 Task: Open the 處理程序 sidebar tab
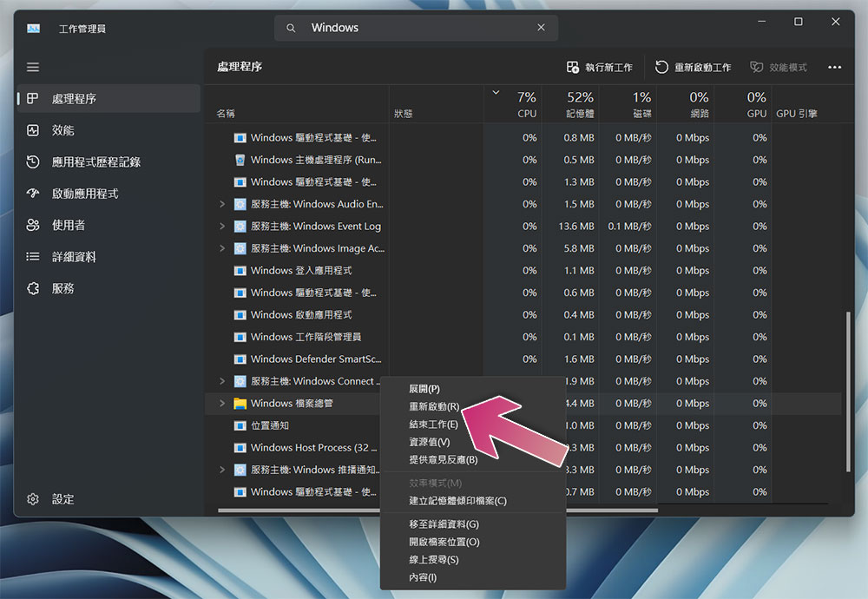(x=108, y=99)
